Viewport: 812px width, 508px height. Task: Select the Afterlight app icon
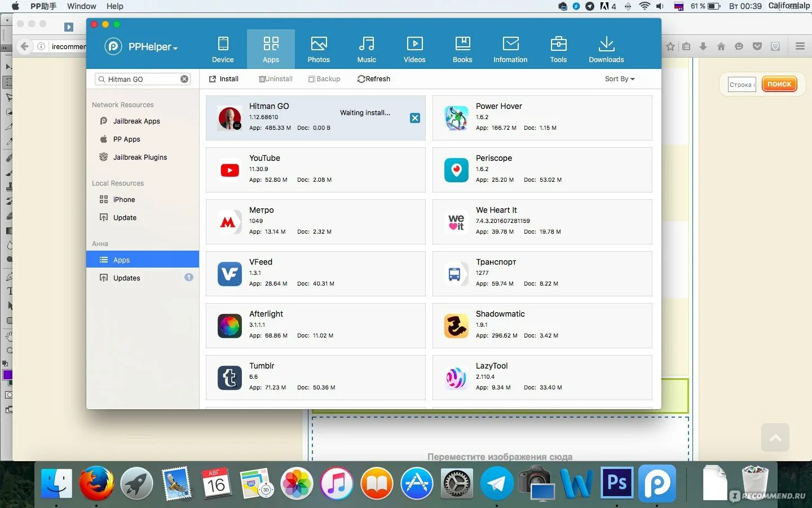click(x=230, y=326)
